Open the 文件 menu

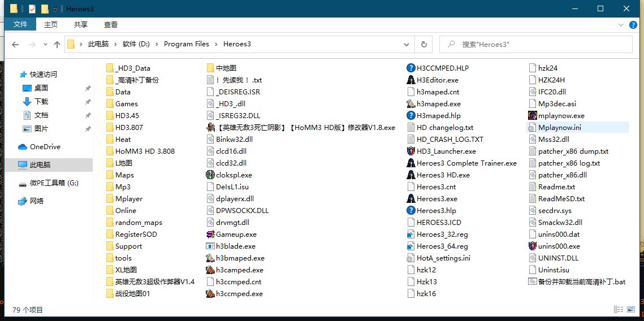[20, 25]
